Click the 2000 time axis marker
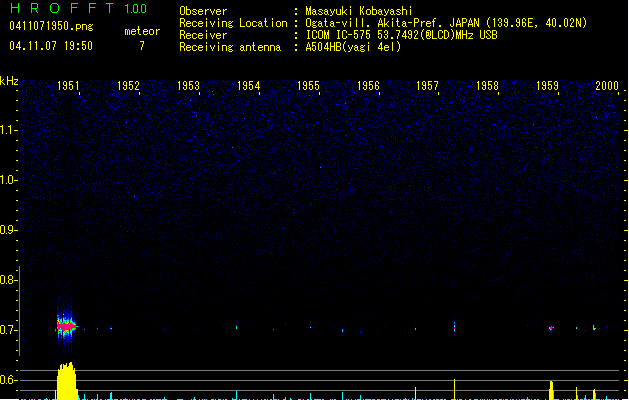 tap(607, 86)
